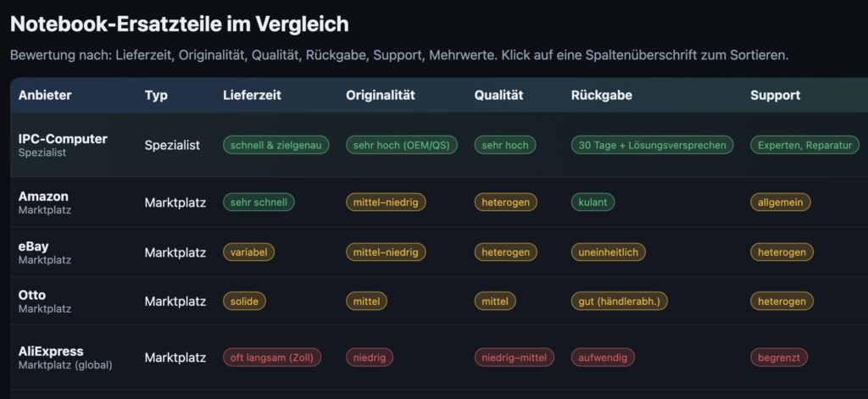Select the Otto provider row name
Viewport: 868px width, 399px height.
[x=32, y=295]
